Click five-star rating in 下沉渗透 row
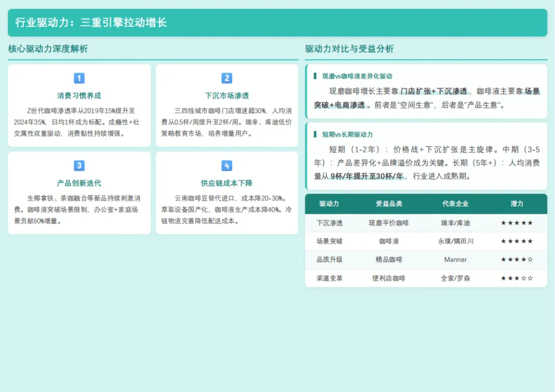 click(516, 223)
